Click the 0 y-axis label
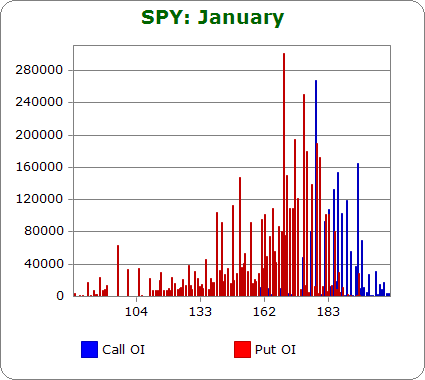This screenshot has width=425, height=380. [x=60, y=296]
